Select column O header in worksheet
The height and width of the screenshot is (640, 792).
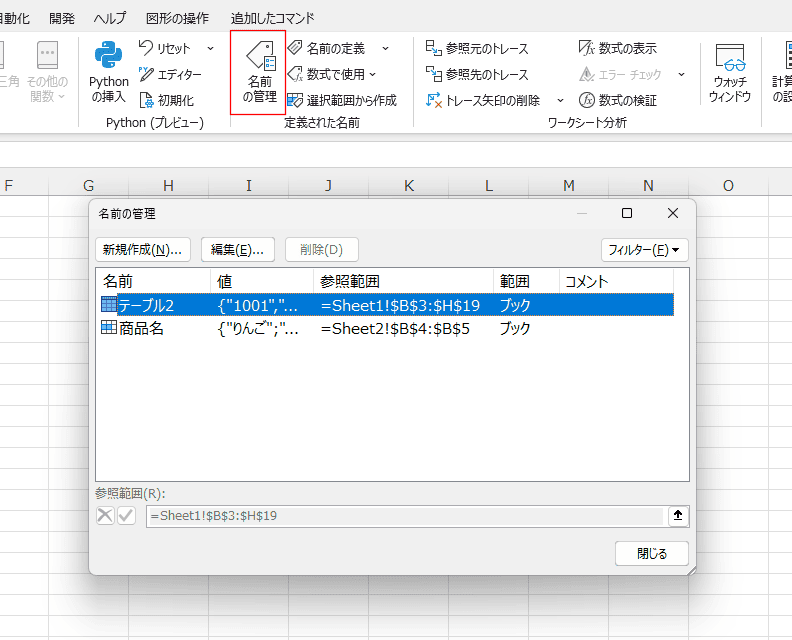(728, 185)
